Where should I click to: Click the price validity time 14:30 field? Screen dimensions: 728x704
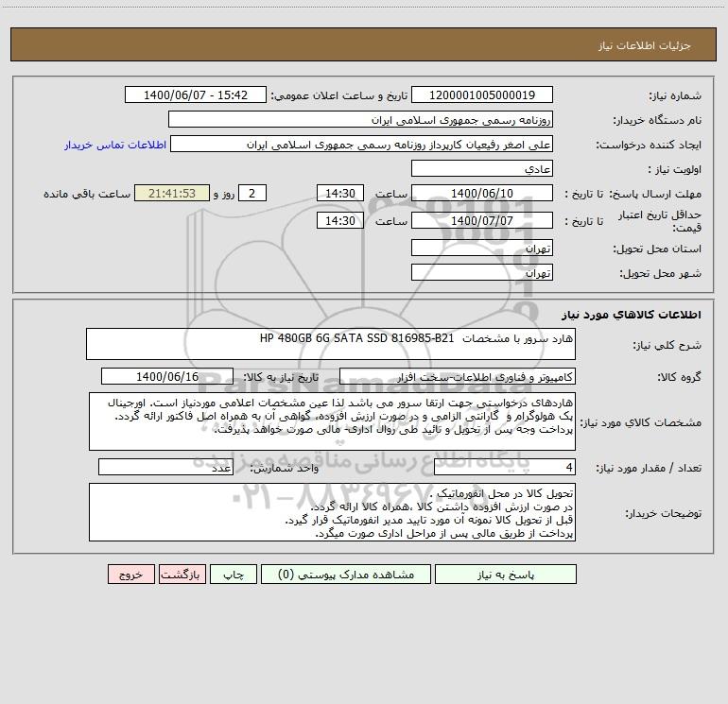(339, 220)
